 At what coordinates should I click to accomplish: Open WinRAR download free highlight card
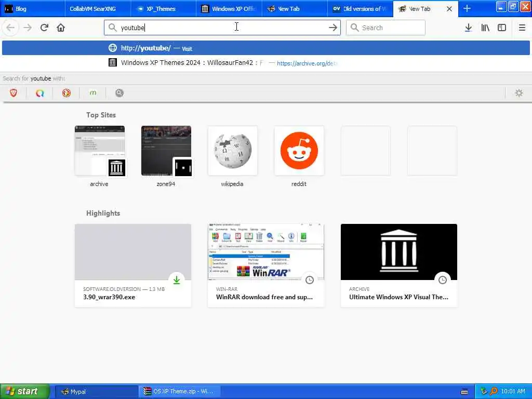(x=265, y=265)
